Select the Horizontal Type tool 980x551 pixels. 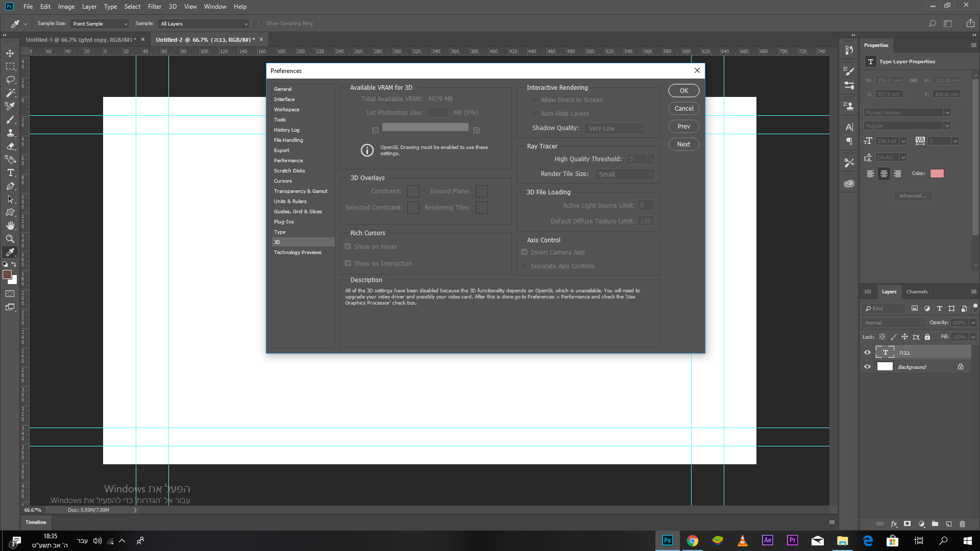pyautogui.click(x=10, y=172)
